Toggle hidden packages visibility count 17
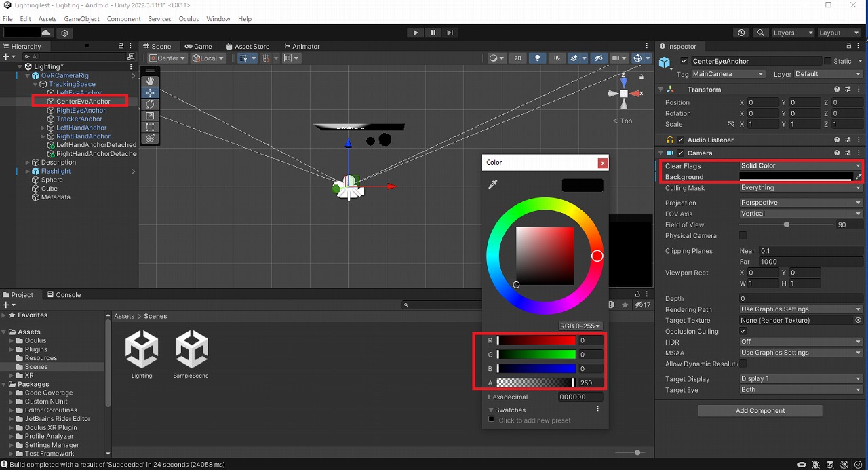868x470 pixels. [642, 305]
